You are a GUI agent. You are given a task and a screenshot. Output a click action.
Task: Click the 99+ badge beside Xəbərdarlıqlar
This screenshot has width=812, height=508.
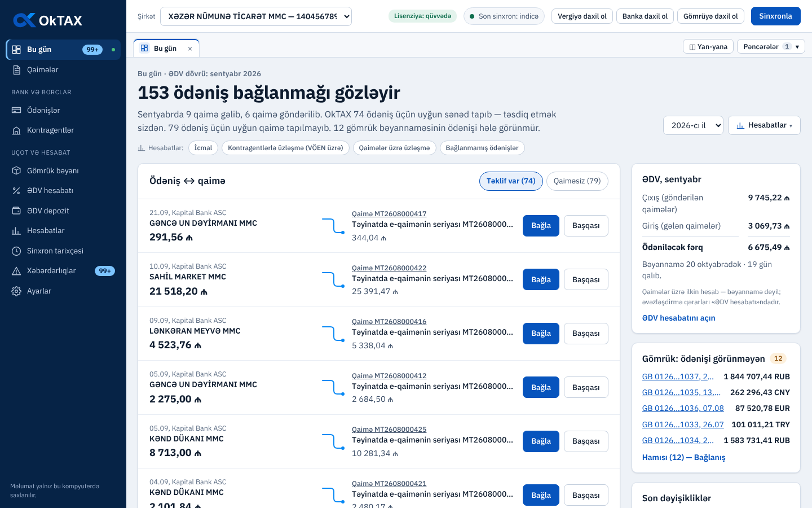click(105, 271)
